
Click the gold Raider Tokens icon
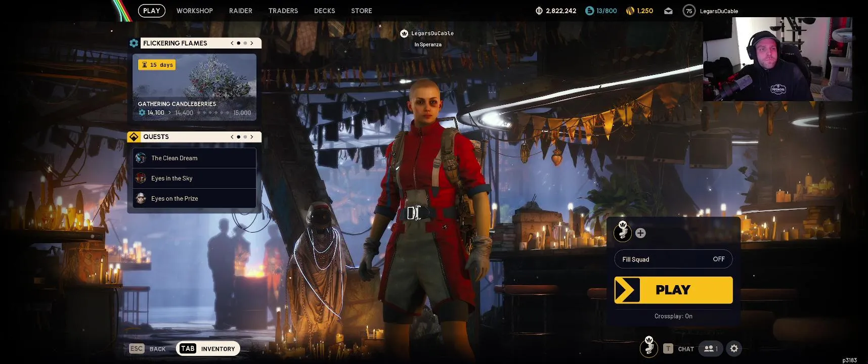[x=630, y=11]
